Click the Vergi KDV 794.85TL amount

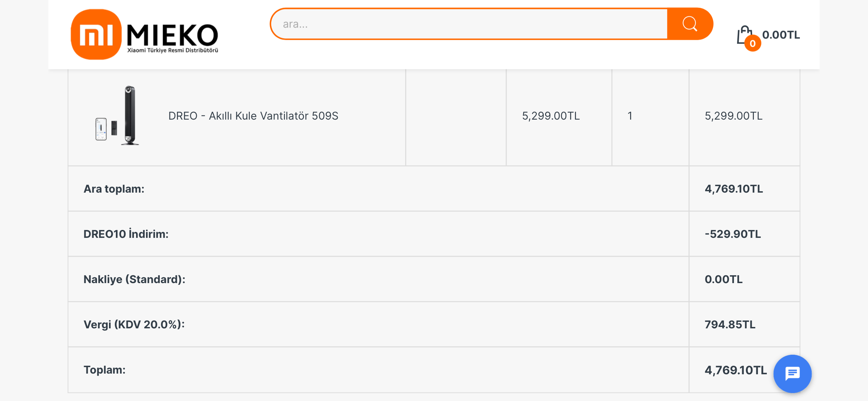(730, 325)
